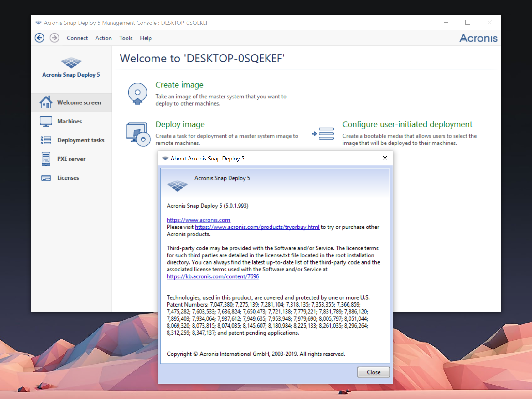Switch to PXE server section
This screenshot has height=399, width=532.
[x=71, y=159]
